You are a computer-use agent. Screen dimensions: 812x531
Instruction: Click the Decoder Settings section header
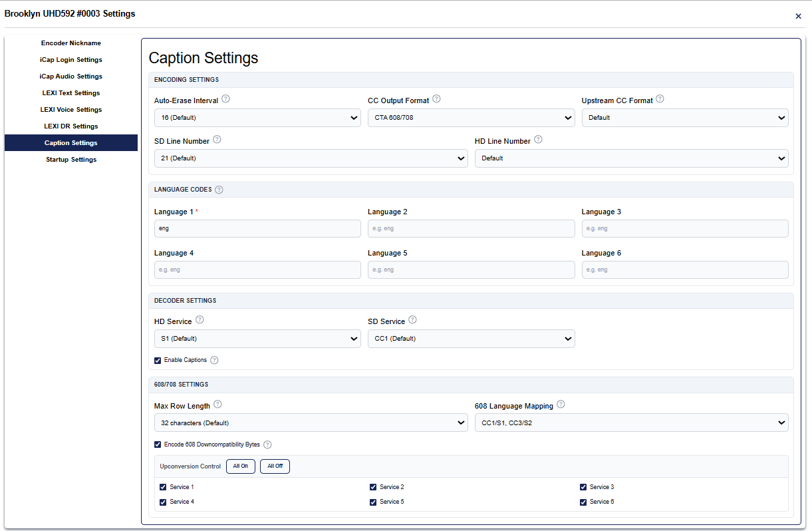click(x=186, y=301)
